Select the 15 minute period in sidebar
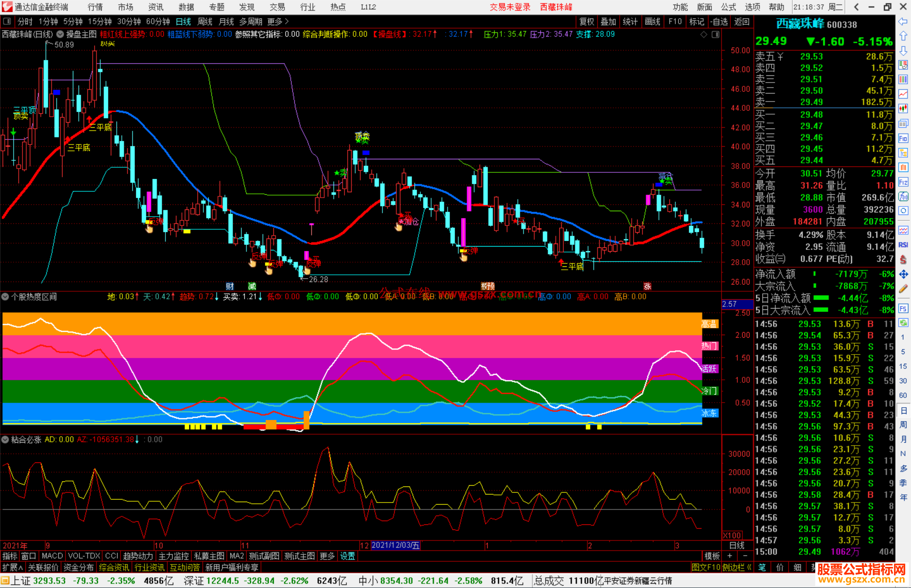This screenshot has width=911, height=588. pos(903,366)
